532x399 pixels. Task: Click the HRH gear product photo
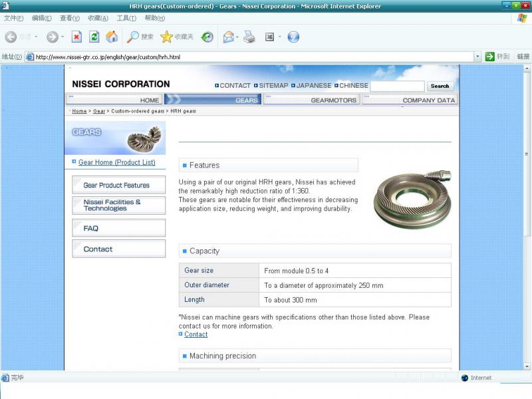(412, 199)
